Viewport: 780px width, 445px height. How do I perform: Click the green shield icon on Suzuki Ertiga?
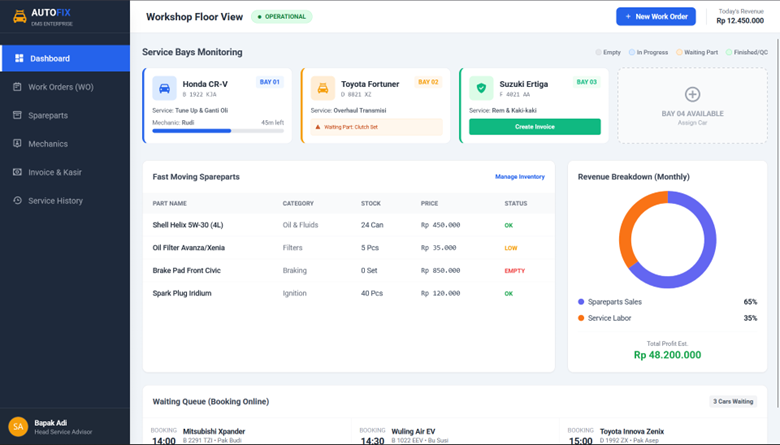tap(481, 88)
